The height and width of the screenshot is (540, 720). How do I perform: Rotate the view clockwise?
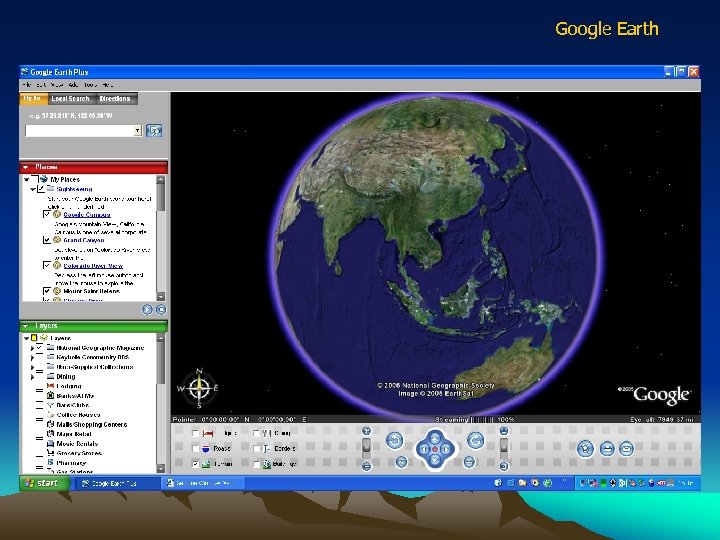coord(475,441)
